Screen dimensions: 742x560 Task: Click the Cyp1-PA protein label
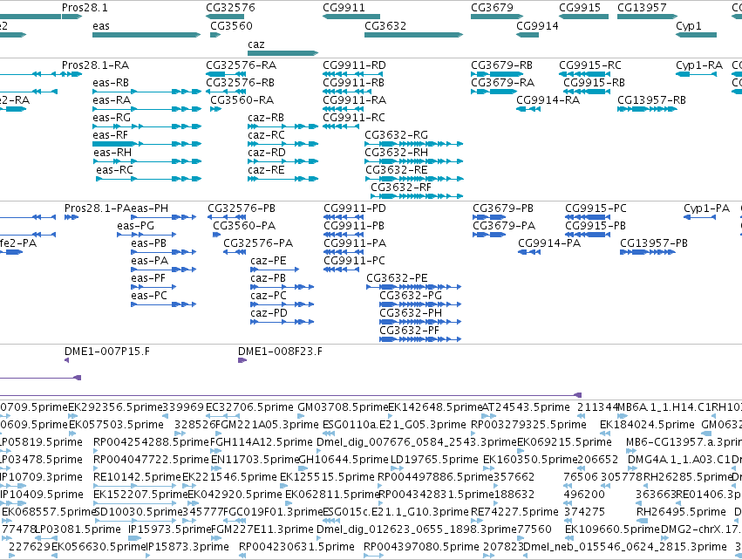(706, 208)
